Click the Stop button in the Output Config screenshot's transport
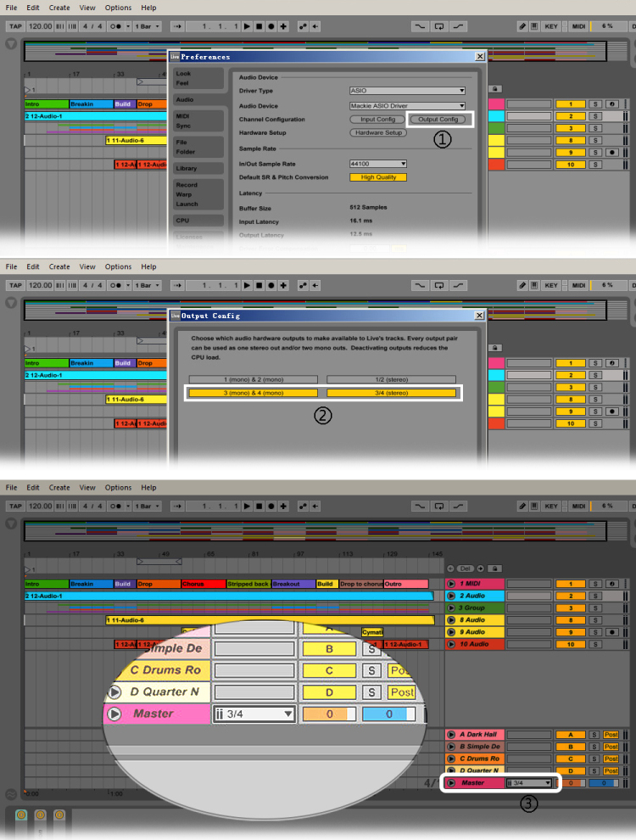The image size is (636, 840). tap(259, 286)
